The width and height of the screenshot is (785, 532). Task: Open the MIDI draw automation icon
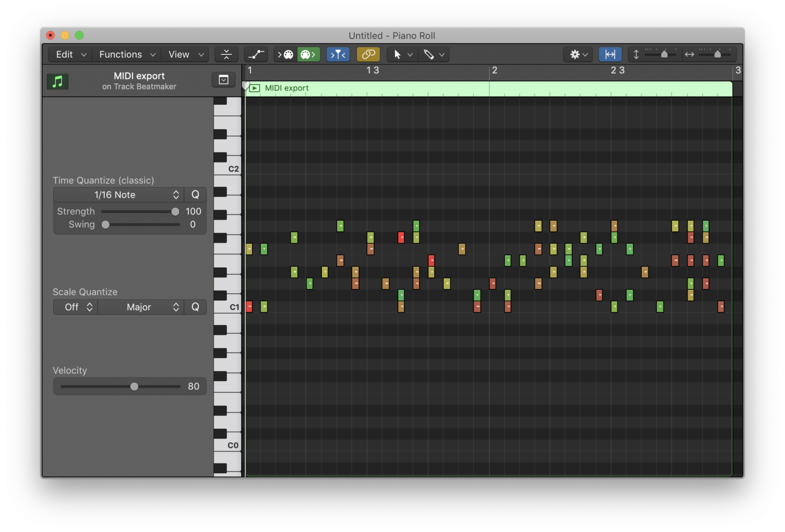pyautogui.click(x=256, y=54)
